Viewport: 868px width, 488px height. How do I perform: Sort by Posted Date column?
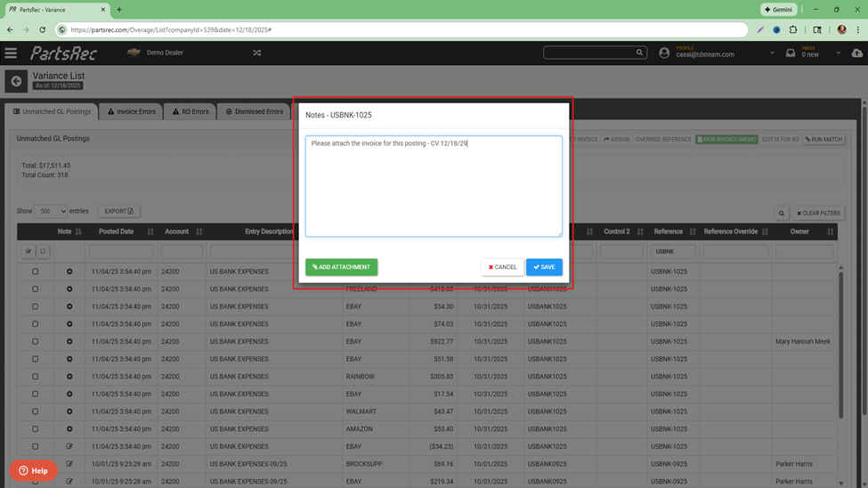(150, 232)
